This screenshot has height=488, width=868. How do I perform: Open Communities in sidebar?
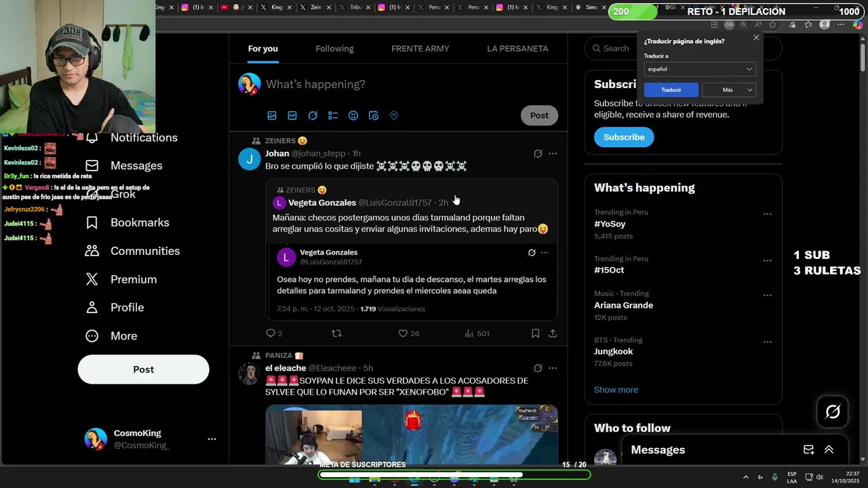coord(132,251)
